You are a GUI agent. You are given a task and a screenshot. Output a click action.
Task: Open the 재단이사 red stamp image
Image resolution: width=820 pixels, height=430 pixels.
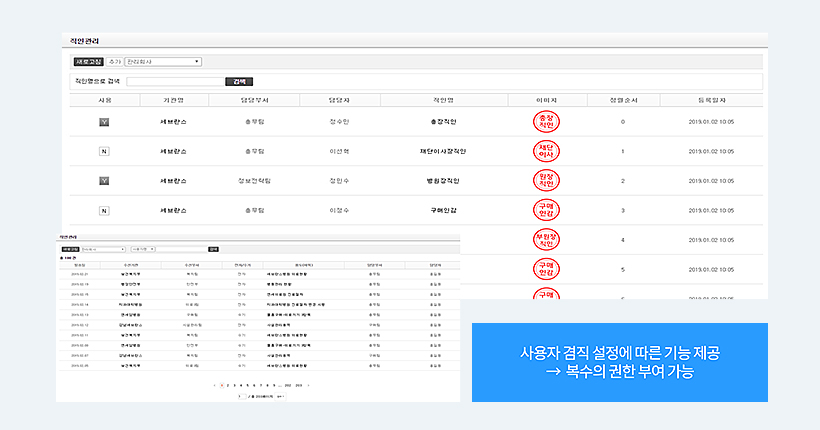point(546,151)
